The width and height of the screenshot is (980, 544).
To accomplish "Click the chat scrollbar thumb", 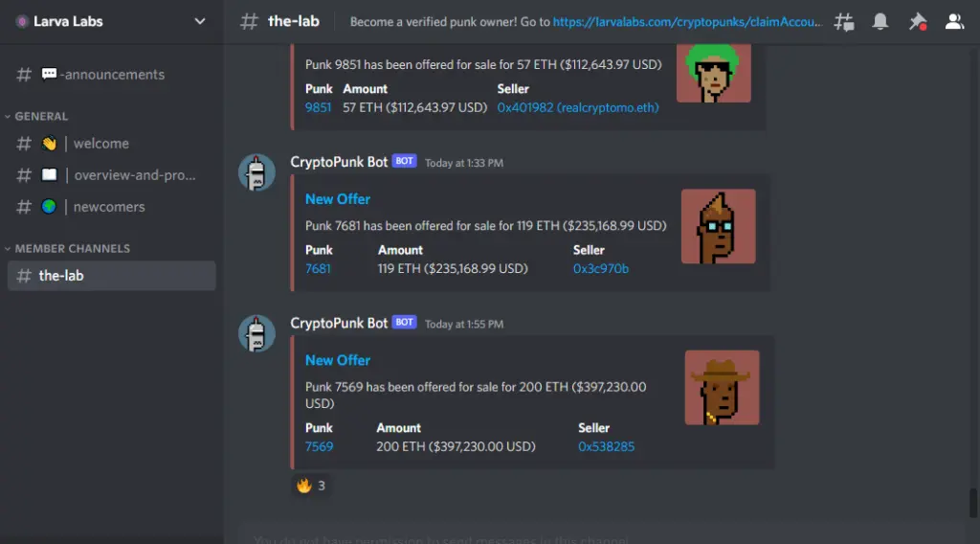I will pos(972,504).
